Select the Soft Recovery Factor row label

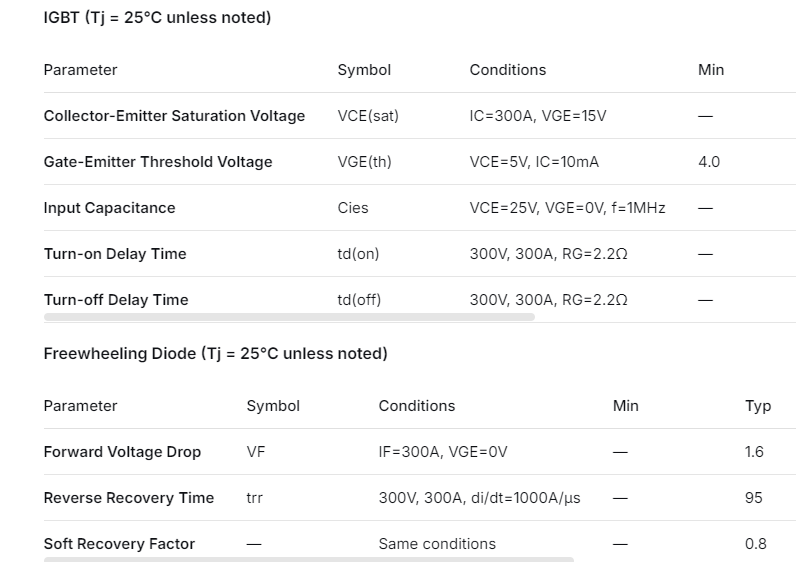pos(119,544)
